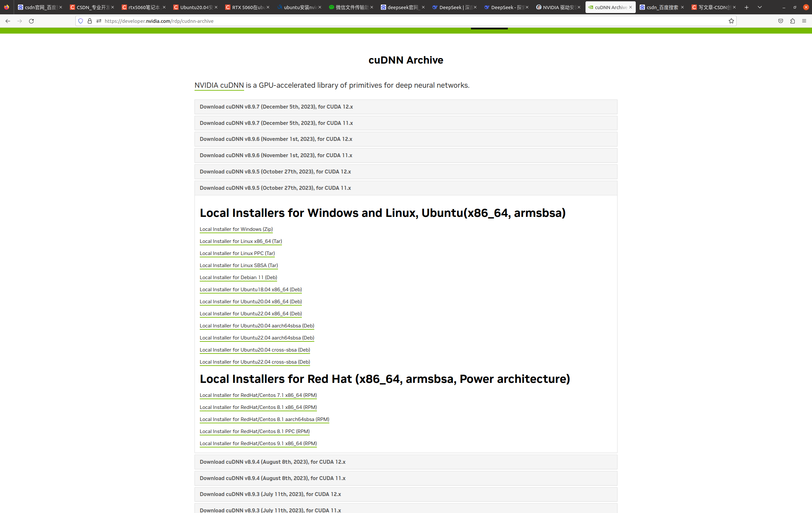Close the '微信文件传输助' tab
This screenshot has width=812, height=513.
pyautogui.click(x=372, y=7)
